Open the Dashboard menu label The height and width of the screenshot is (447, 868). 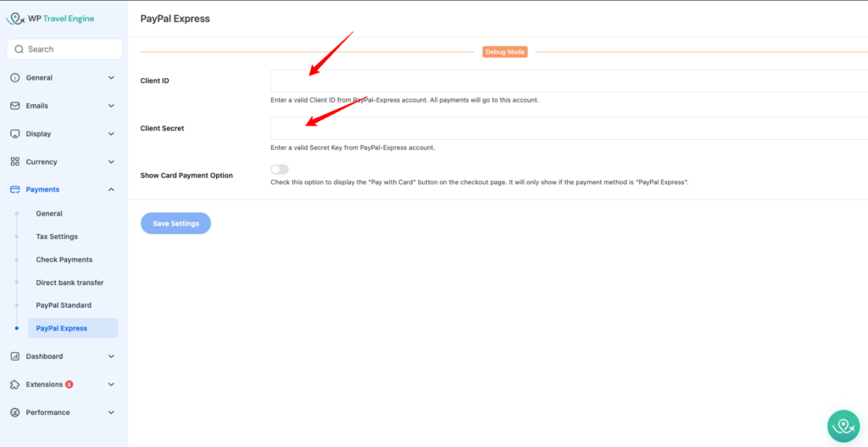44,356
